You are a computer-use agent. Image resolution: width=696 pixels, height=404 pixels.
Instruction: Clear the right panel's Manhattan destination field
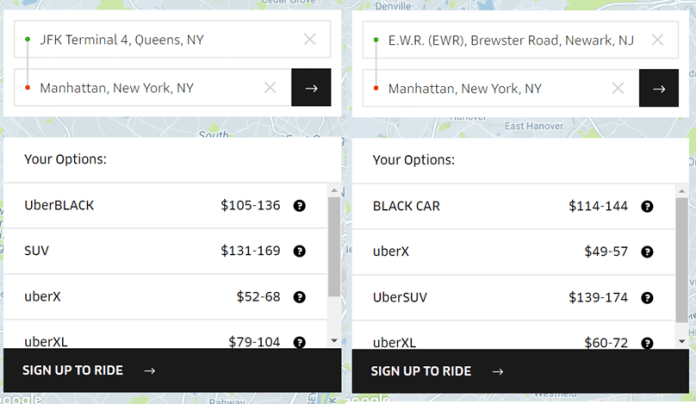[618, 88]
